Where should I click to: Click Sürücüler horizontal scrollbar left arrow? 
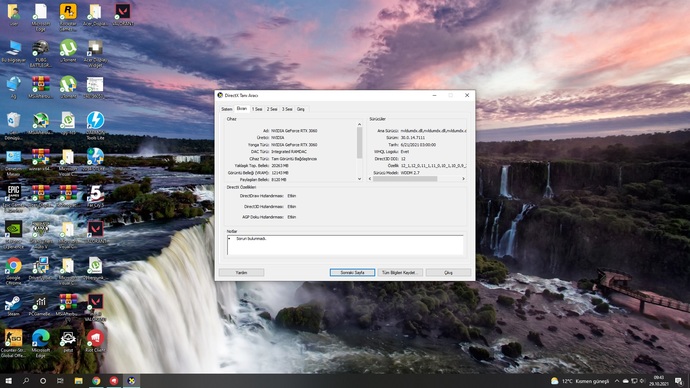click(370, 179)
